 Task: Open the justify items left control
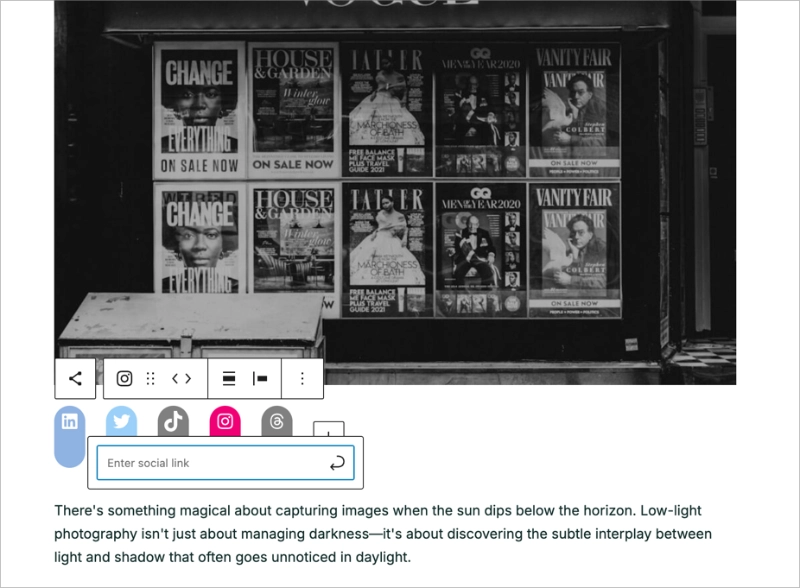[x=260, y=379]
